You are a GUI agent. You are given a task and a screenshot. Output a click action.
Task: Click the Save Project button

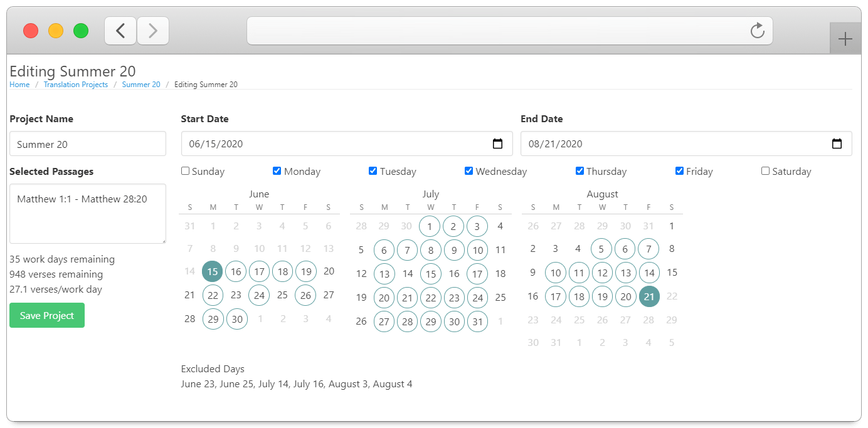pos(47,315)
